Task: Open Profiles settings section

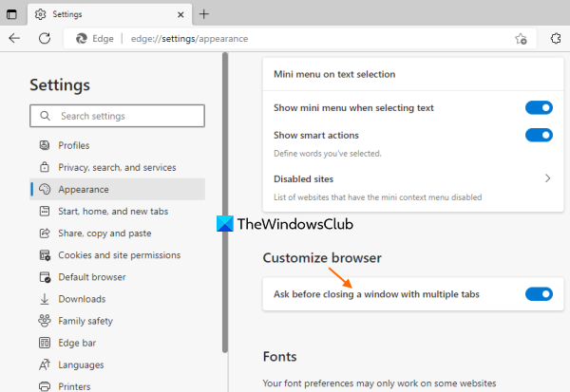Action: [x=73, y=145]
